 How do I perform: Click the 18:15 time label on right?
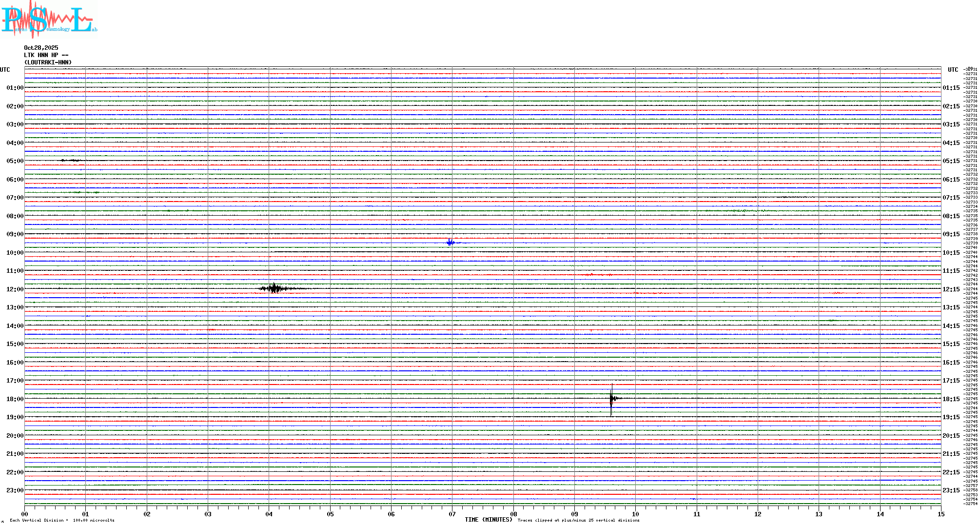[x=951, y=399]
